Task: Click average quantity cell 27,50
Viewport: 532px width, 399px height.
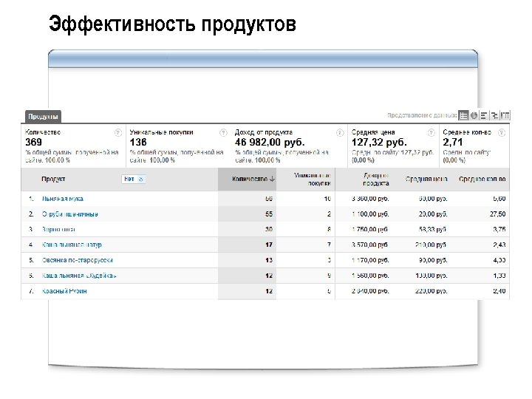Action: click(x=497, y=214)
